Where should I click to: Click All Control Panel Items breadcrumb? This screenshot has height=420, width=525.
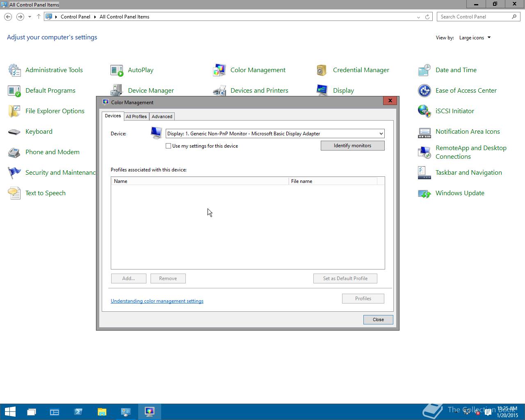(124, 17)
